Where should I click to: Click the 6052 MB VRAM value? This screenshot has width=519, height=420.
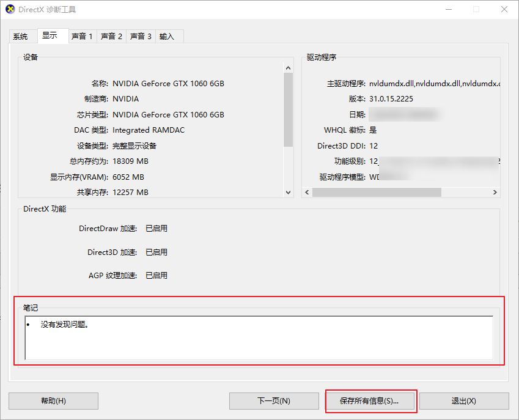(128, 177)
